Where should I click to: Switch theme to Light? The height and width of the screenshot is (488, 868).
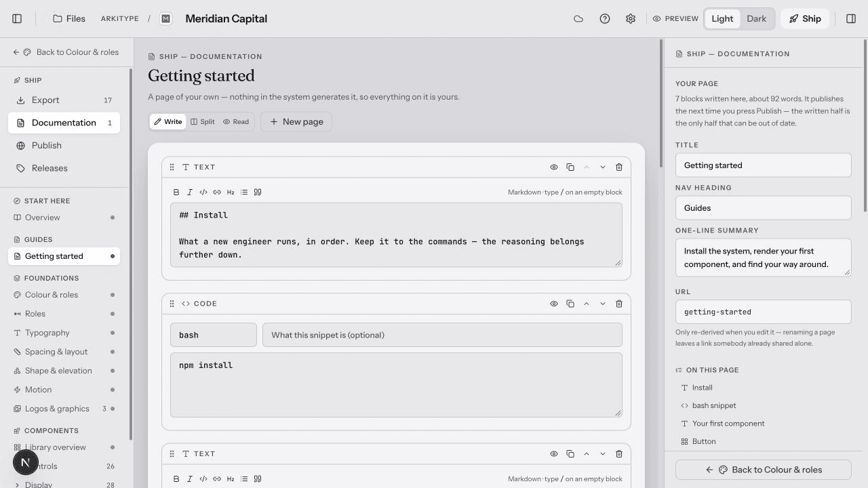coord(722,19)
